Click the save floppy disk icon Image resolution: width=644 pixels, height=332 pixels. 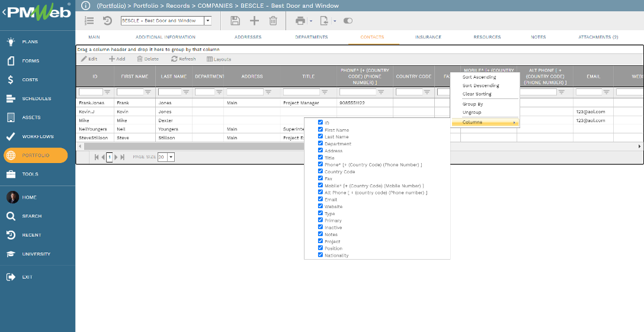235,21
